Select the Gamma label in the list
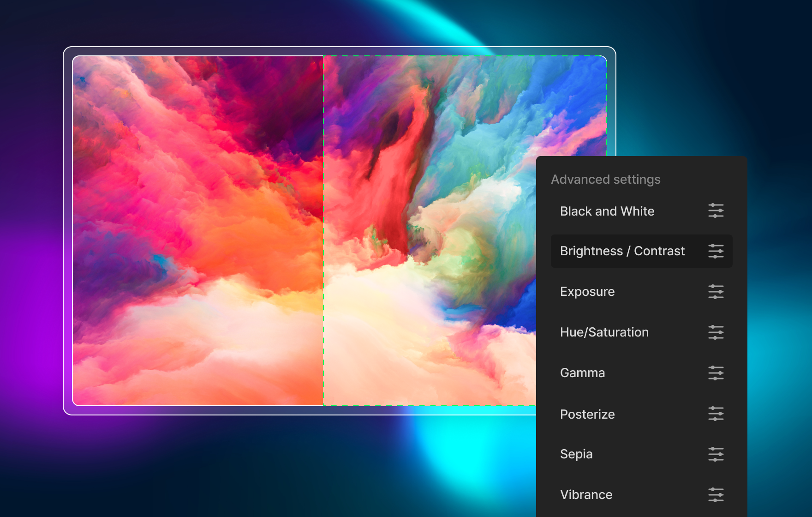The image size is (812, 517). coord(582,373)
